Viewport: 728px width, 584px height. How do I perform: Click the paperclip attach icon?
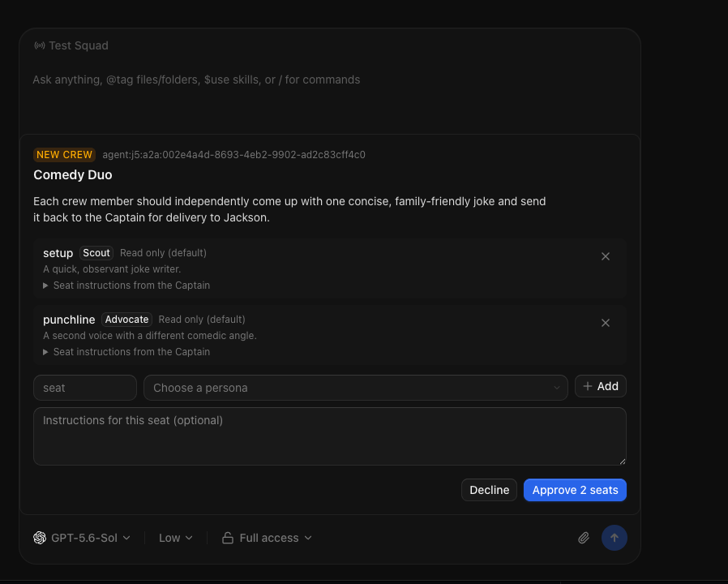tap(584, 538)
